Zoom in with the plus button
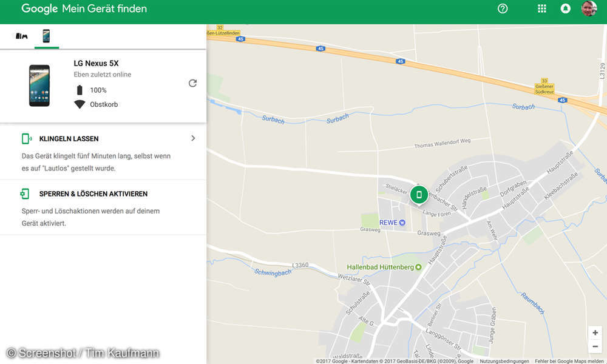The height and width of the screenshot is (364, 607). pyautogui.click(x=595, y=332)
